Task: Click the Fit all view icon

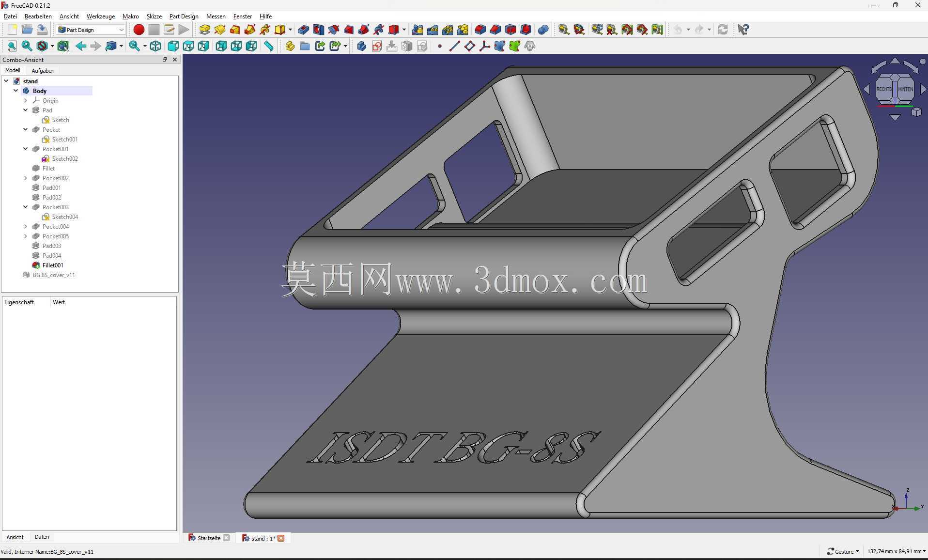Action: [12, 46]
